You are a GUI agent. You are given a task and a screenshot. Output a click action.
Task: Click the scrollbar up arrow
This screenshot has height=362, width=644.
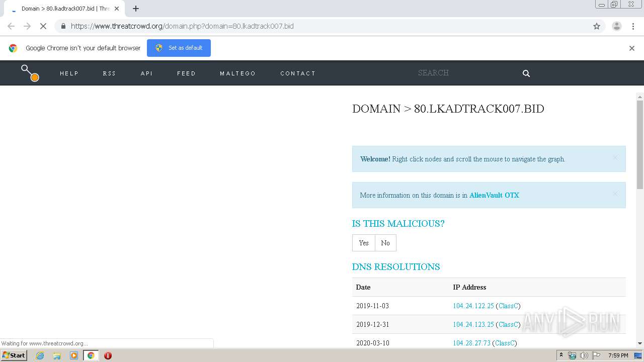[640, 97]
